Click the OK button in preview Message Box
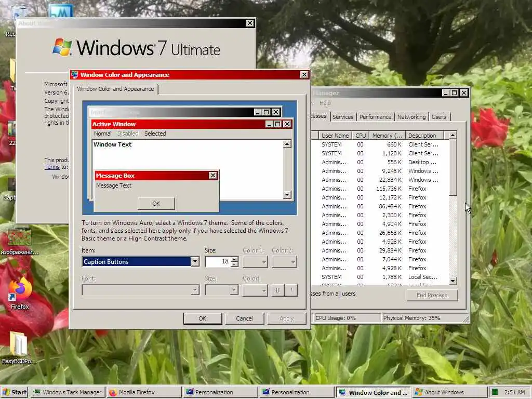The height and width of the screenshot is (399, 532). coord(156,204)
